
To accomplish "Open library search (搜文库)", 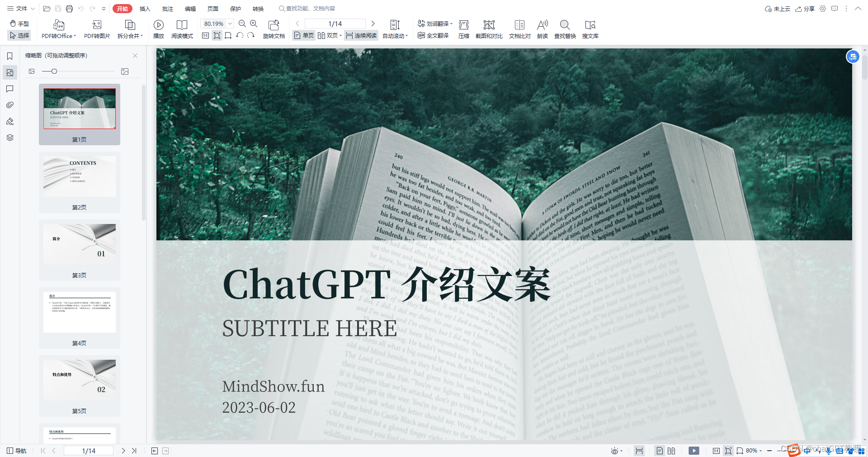I will click(590, 29).
